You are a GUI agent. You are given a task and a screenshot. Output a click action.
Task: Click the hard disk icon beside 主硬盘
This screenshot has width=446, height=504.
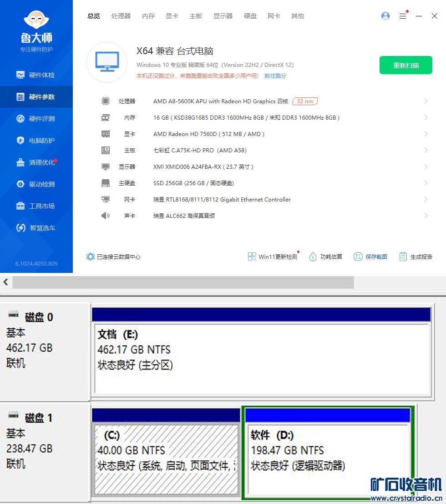106,183
